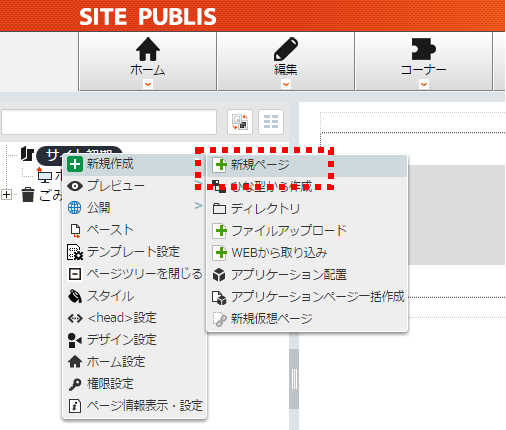Click the template icon beside ひな型から作成
This screenshot has height=430, width=506.
click(x=219, y=186)
